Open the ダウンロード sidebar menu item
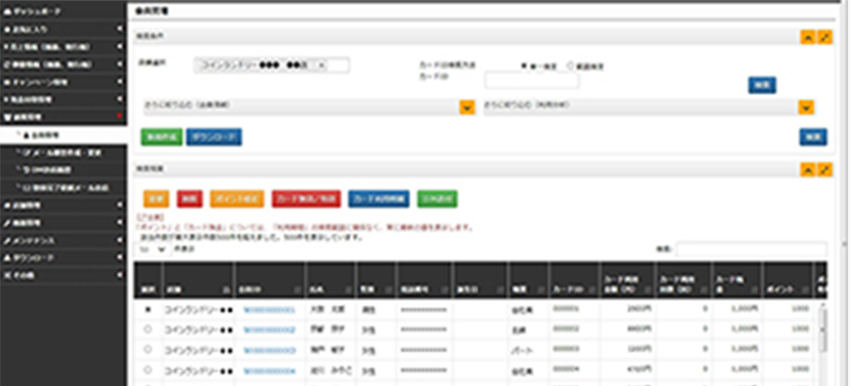The image size is (850, 386). click(x=63, y=258)
